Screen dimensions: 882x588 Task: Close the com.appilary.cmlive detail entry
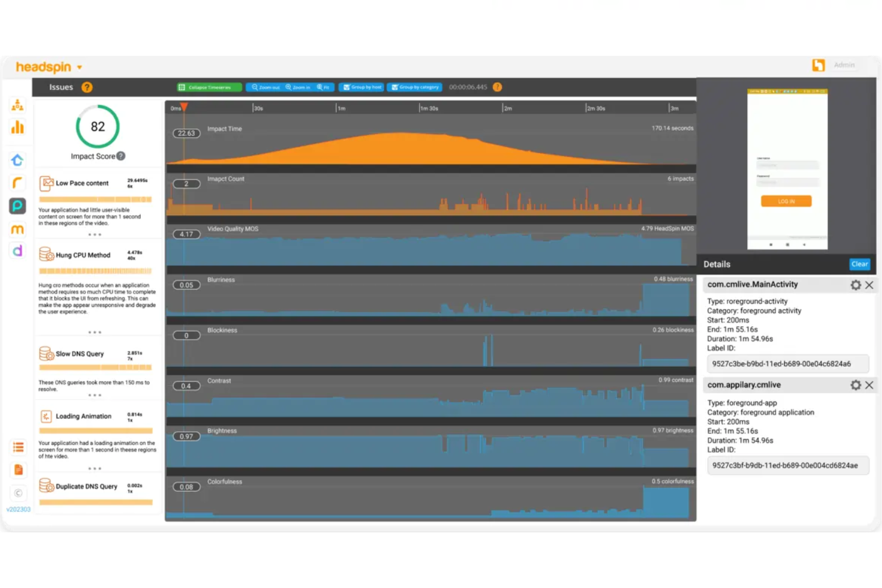click(x=869, y=385)
